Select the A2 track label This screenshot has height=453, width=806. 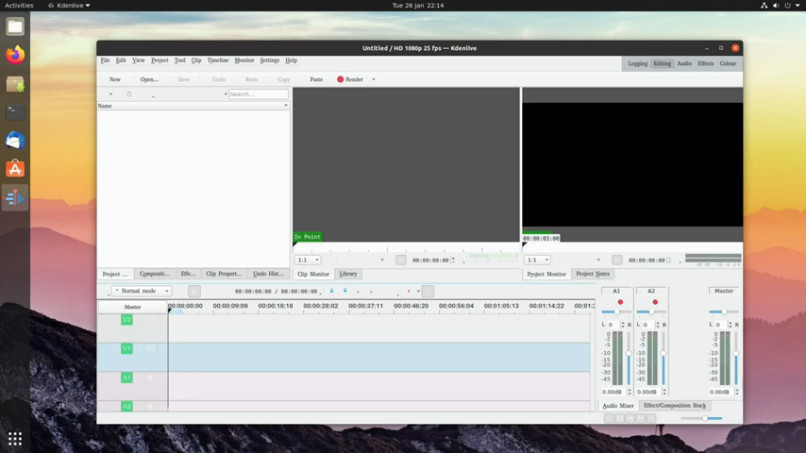(x=126, y=406)
